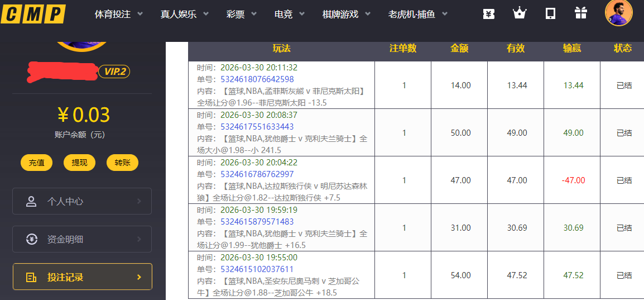Open the 老虎机·捕鱼 menu
644x300 pixels.
point(411,15)
